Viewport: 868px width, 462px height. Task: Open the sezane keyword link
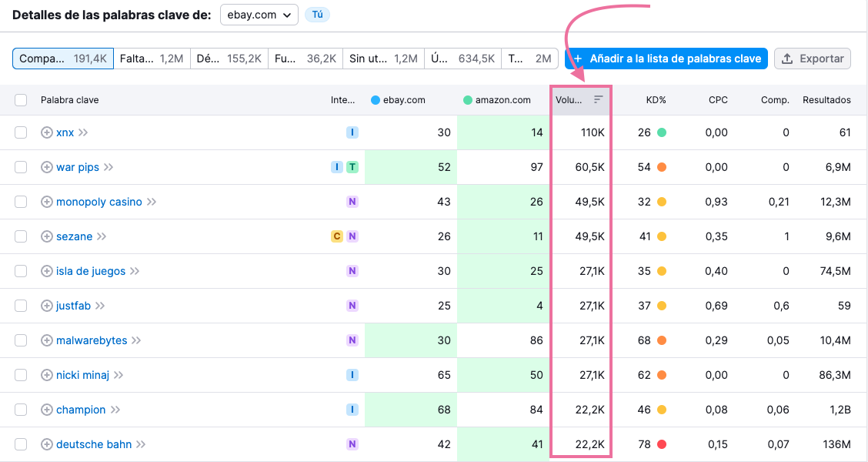73,236
